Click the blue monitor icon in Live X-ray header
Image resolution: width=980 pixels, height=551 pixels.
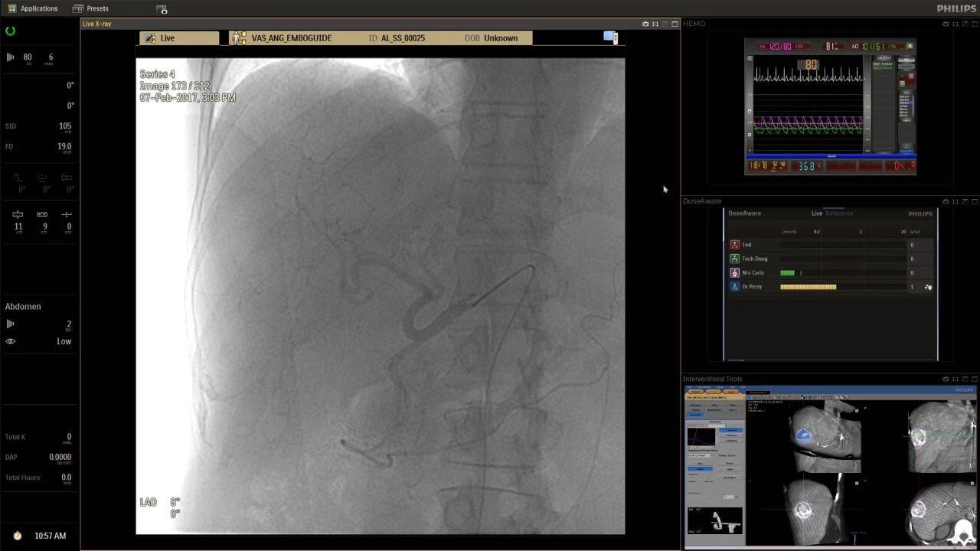pos(610,37)
